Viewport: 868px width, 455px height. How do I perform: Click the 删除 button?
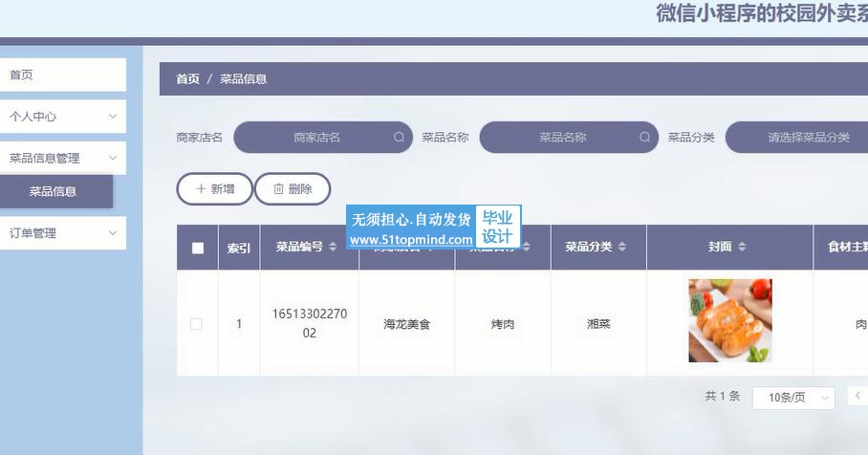293,188
